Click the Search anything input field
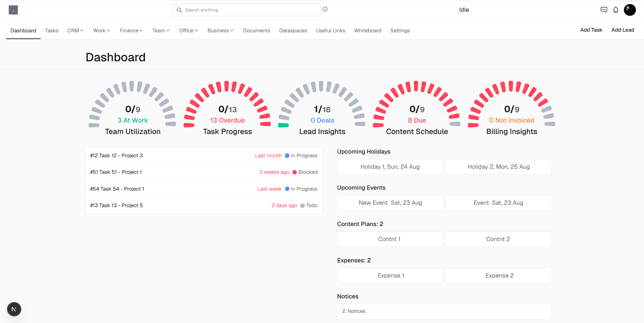The width and height of the screenshot is (644, 323). point(247,10)
